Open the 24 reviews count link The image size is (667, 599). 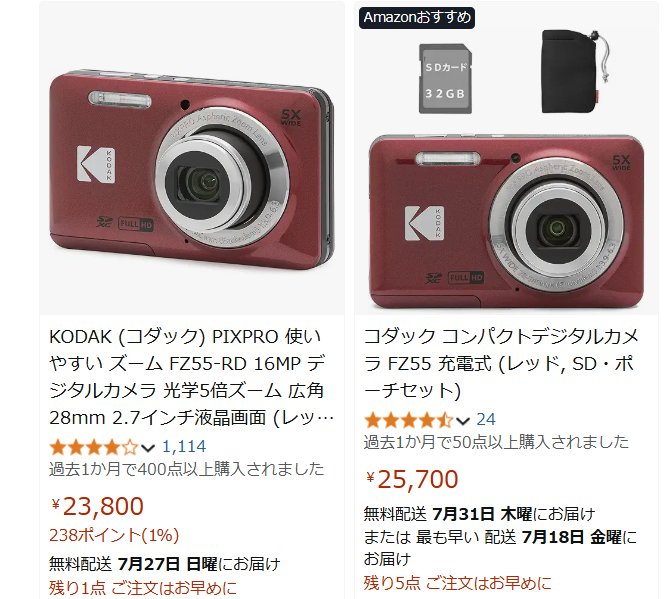tap(486, 419)
